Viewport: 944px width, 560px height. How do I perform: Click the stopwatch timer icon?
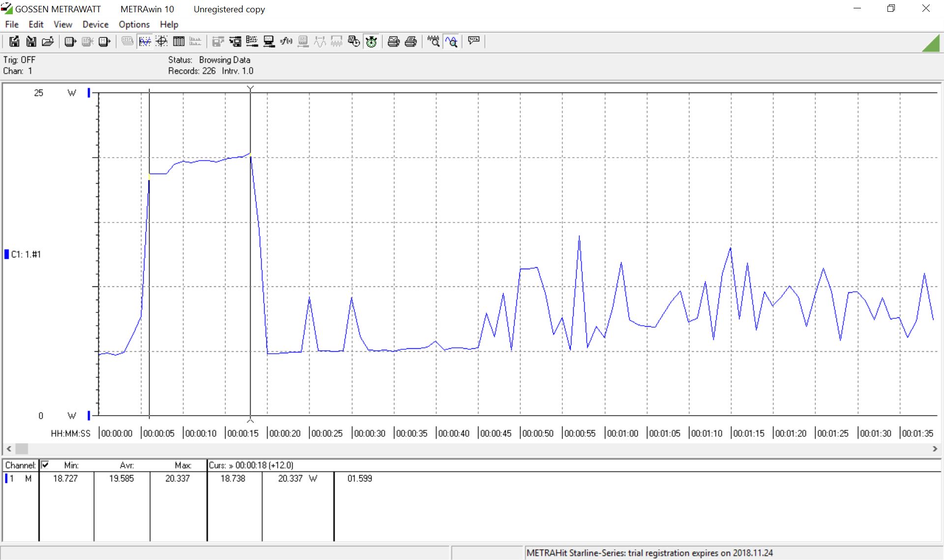pos(371,42)
